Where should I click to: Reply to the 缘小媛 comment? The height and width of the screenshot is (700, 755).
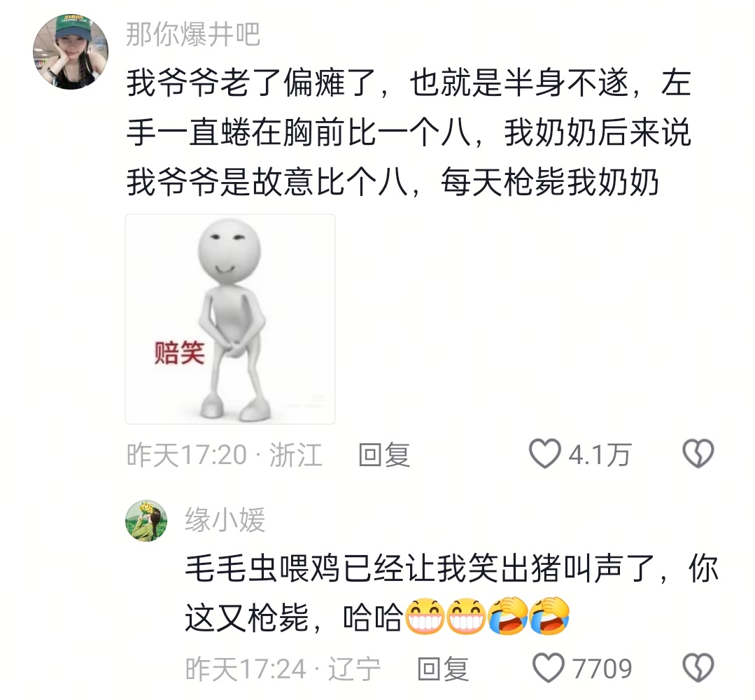coord(443,669)
